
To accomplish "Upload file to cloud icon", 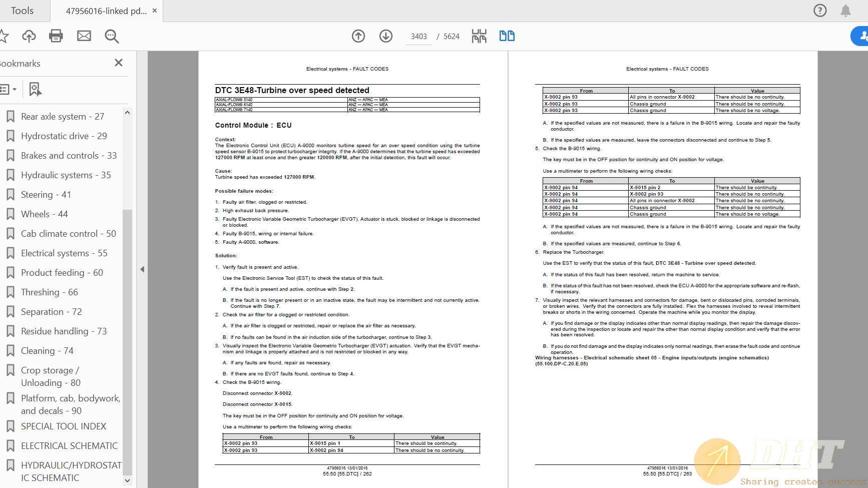I will coord(29,36).
